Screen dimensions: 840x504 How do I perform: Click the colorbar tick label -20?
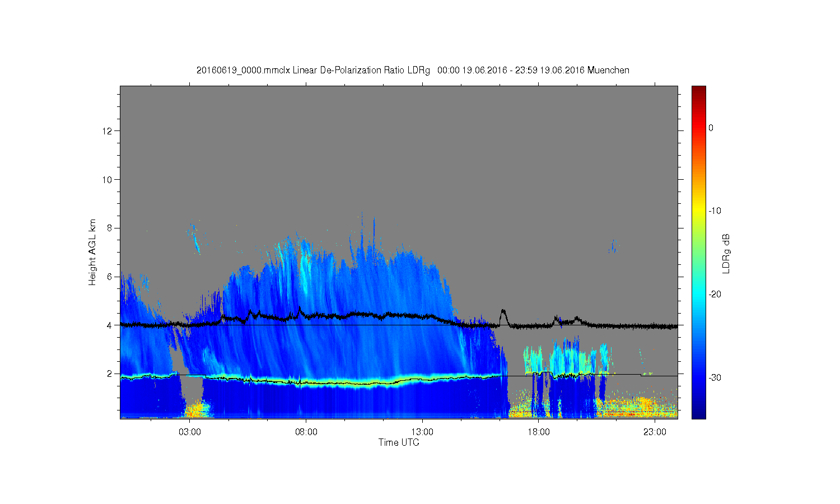click(715, 295)
